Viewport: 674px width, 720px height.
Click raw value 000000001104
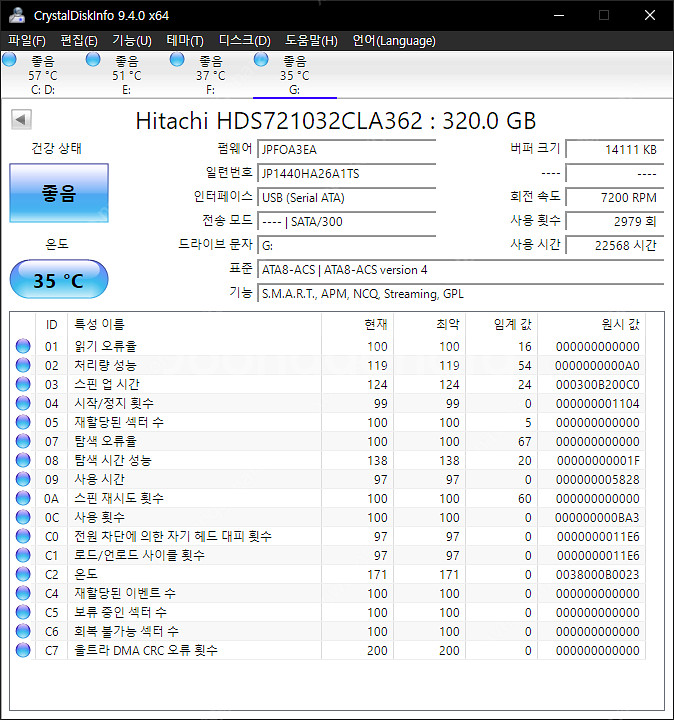click(x=597, y=404)
